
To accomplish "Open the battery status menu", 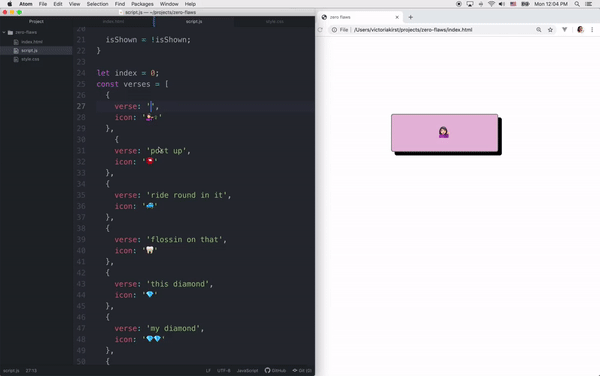I will tap(525, 4).
